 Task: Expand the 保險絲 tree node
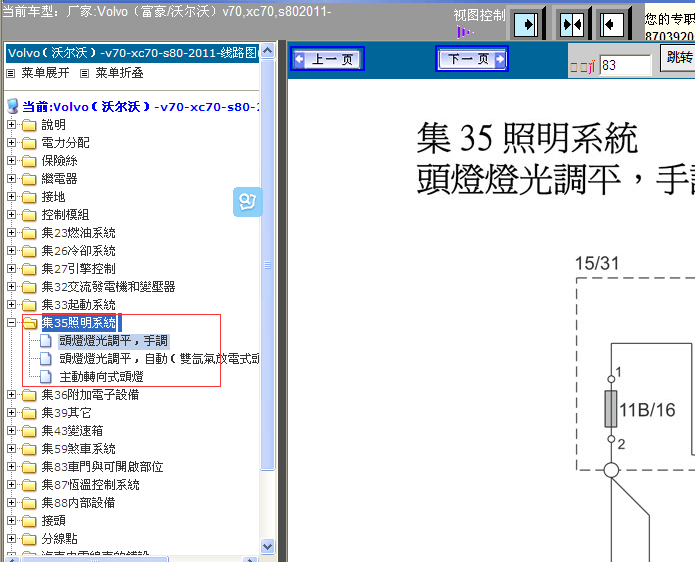pos(12,161)
